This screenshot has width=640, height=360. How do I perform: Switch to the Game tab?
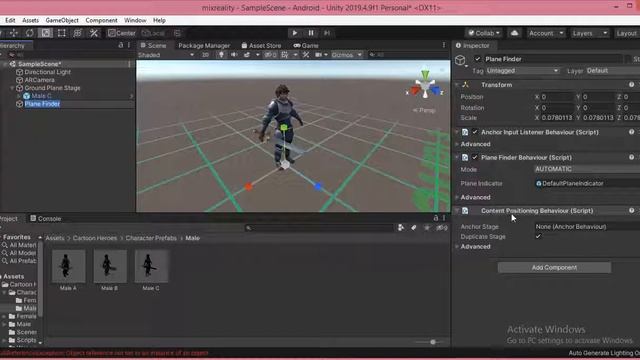[x=306, y=45]
